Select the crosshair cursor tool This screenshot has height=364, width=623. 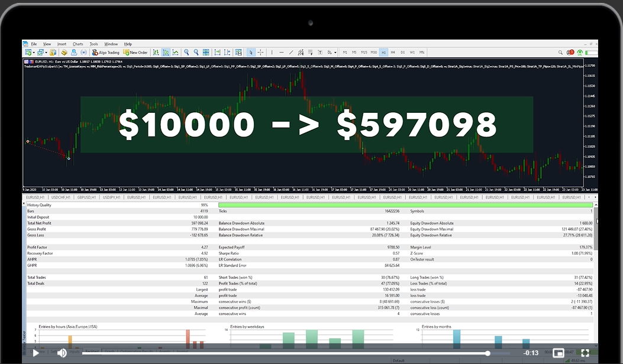pyautogui.click(x=260, y=53)
